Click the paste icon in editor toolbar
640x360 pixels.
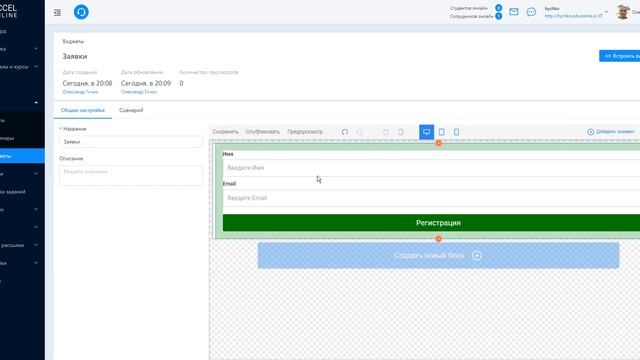401,132
